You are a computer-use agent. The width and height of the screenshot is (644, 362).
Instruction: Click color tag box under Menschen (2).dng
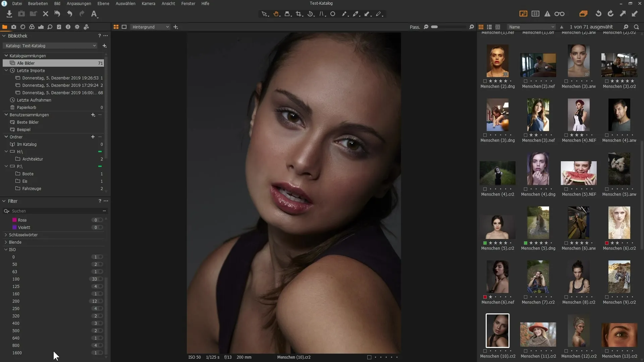tap(485, 81)
